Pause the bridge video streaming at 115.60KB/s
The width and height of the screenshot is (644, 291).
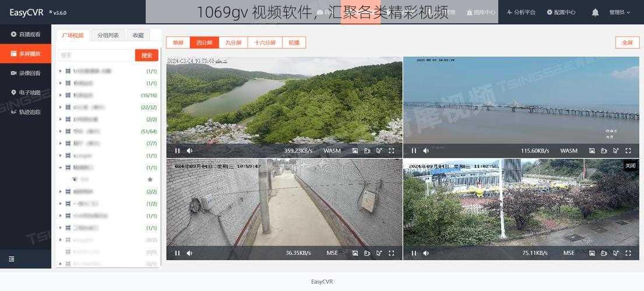click(414, 151)
